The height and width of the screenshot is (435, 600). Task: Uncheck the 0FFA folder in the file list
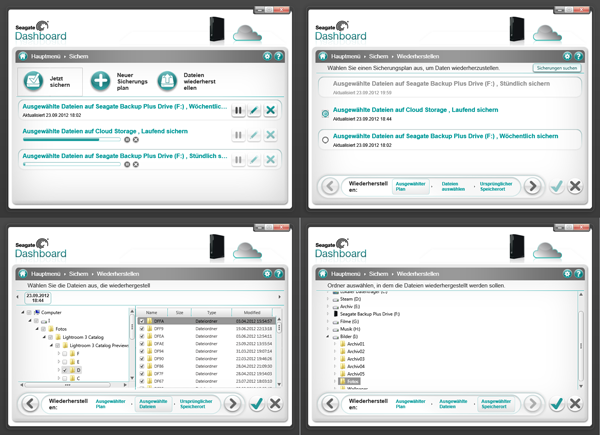(142, 321)
